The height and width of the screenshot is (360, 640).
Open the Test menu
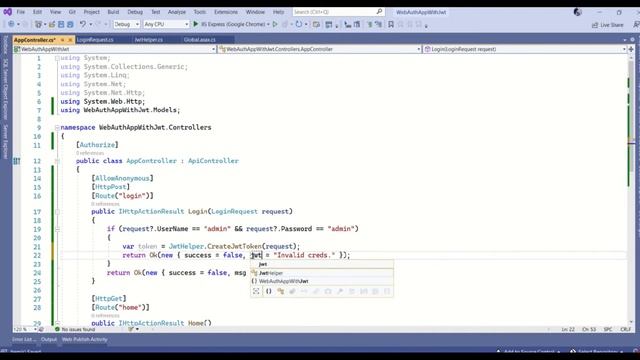[x=156, y=12]
